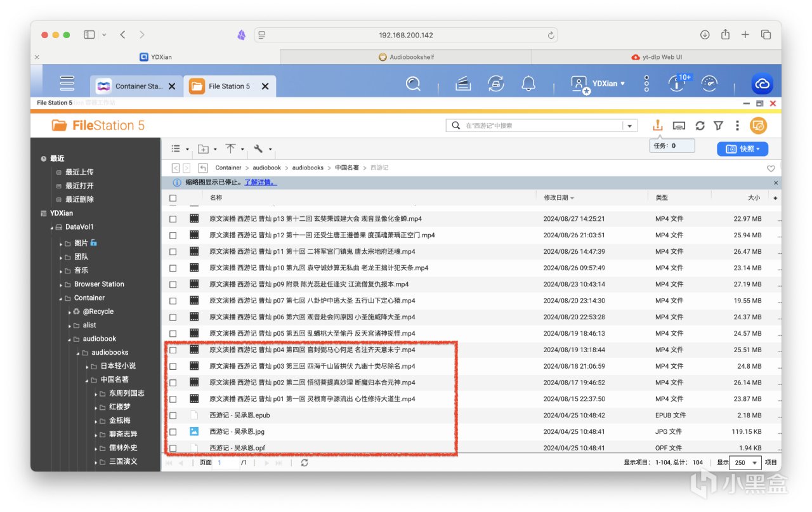Viewport: 812px width, 512px height.
Task: Navigate back in File Station path history
Action: [x=176, y=168]
